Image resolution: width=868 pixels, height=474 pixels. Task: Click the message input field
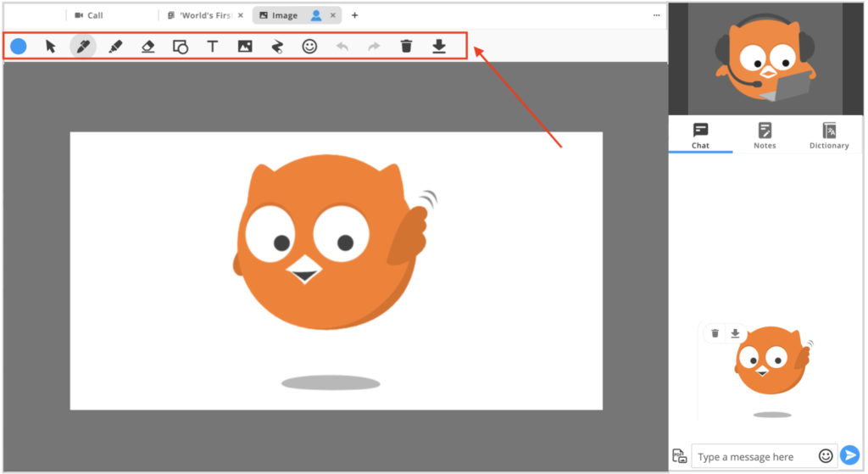[754, 456]
